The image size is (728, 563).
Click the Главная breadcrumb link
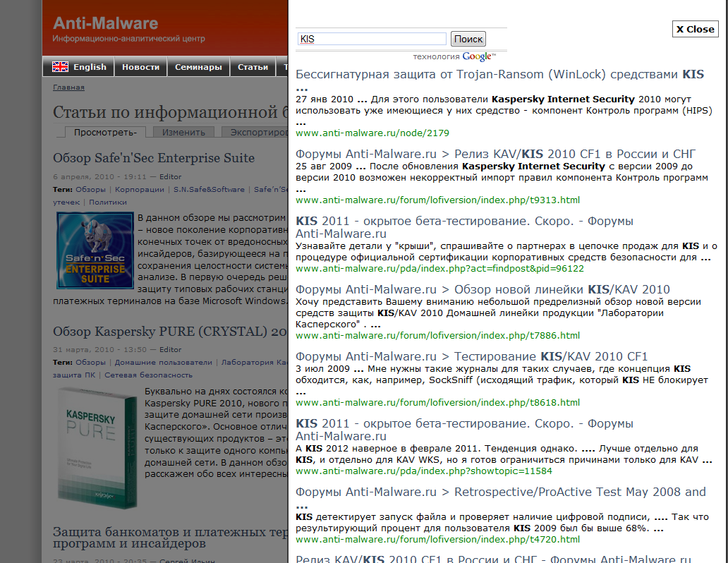pyautogui.click(x=68, y=87)
